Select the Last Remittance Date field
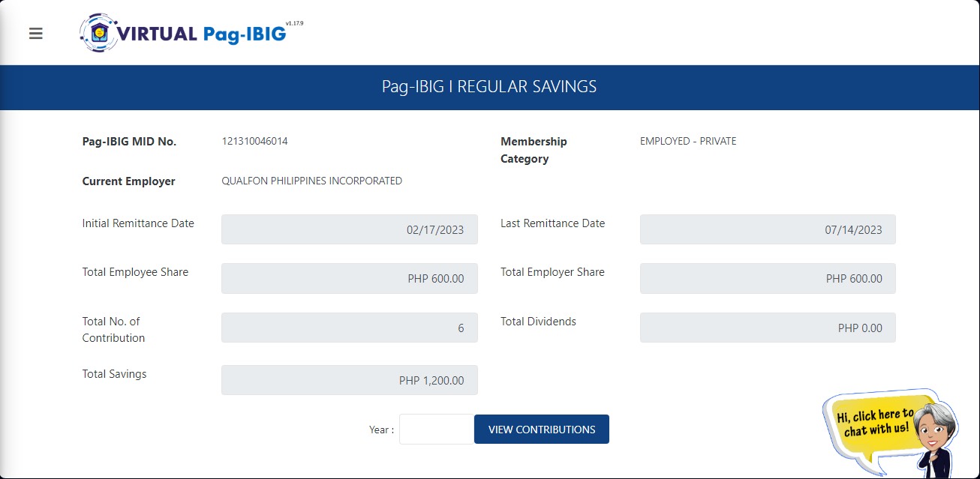The image size is (980, 479). click(x=767, y=229)
